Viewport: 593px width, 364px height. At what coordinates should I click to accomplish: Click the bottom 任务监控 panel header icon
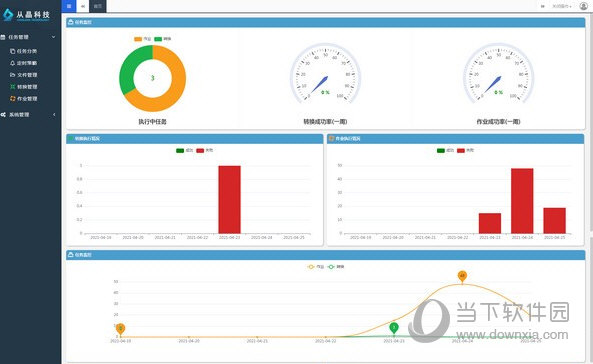(70, 255)
